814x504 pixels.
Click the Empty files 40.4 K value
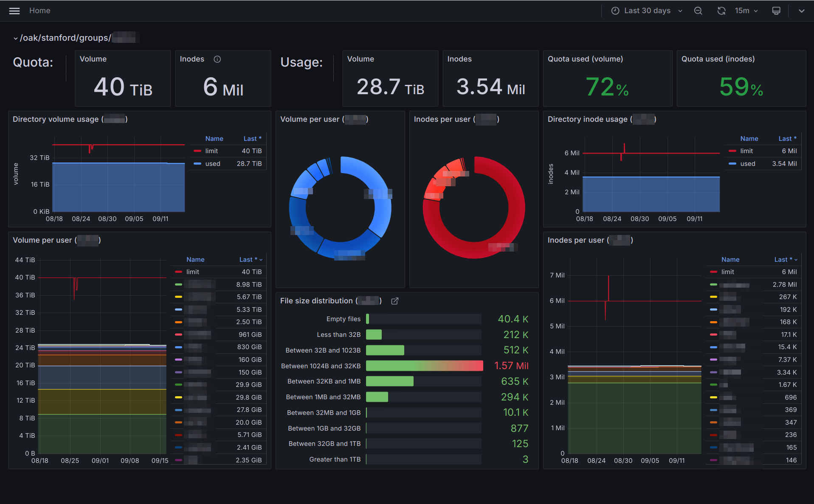coord(513,319)
